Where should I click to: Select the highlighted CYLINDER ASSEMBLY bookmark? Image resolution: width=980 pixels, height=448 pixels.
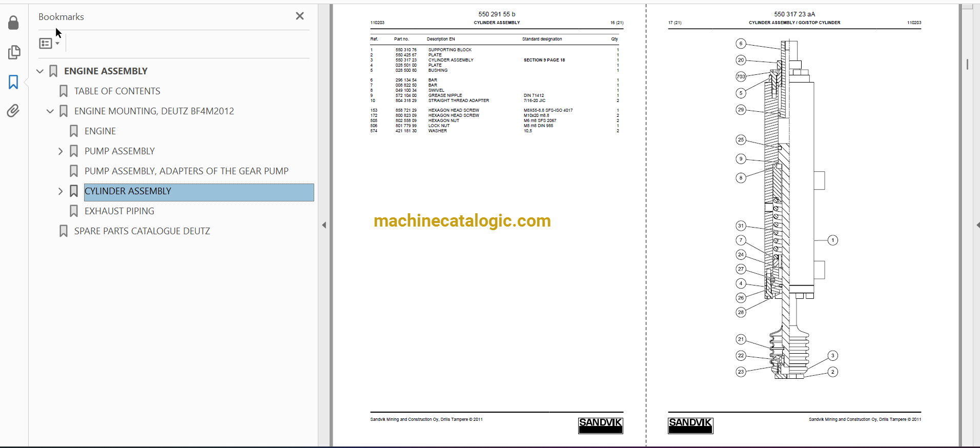[199, 191]
